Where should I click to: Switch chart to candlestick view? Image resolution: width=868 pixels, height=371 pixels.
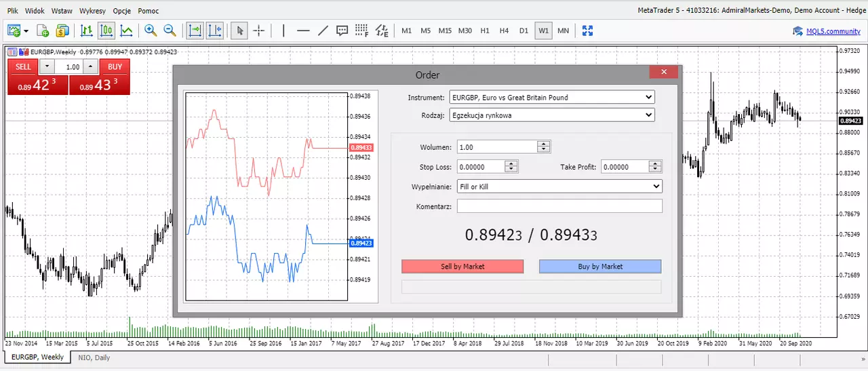click(106, 31)
